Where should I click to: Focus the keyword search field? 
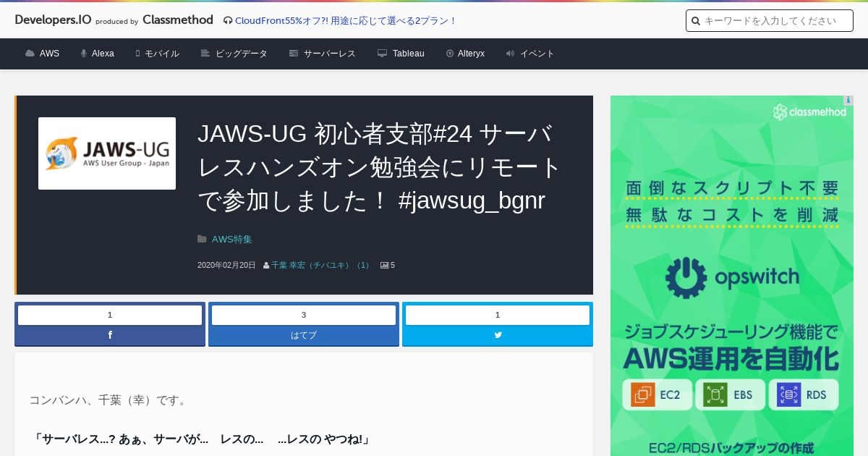click(x=770, y=20)
